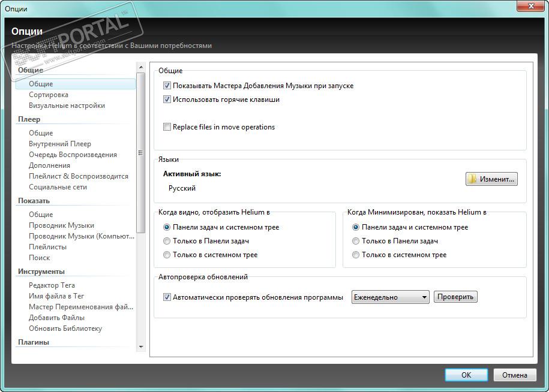This screenshot has height=392, width=549.
Task: Open Редактор Тега settings
Action: (52, 285)
